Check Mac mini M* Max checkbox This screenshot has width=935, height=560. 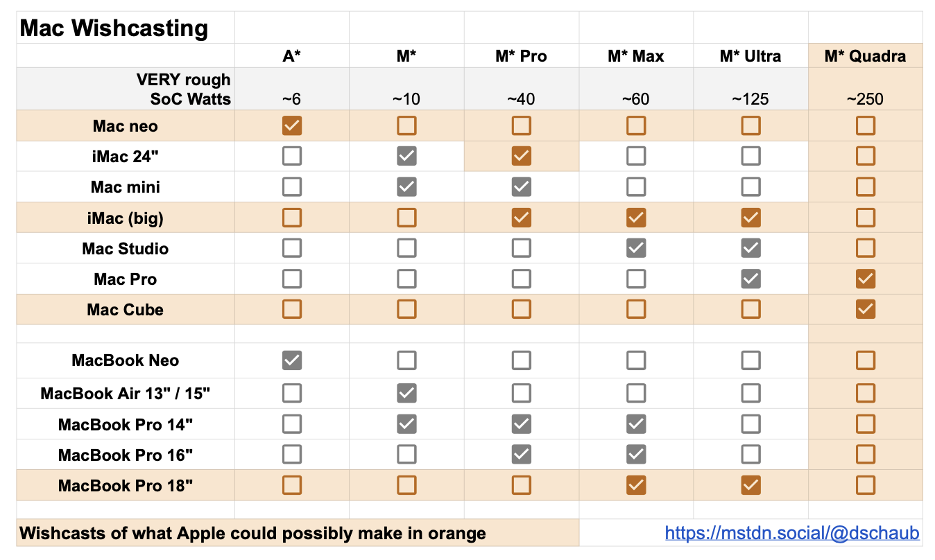click(636, 187)
